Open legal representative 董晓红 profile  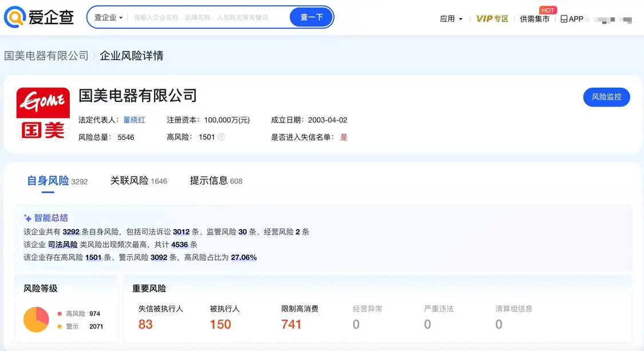[135, 120]
